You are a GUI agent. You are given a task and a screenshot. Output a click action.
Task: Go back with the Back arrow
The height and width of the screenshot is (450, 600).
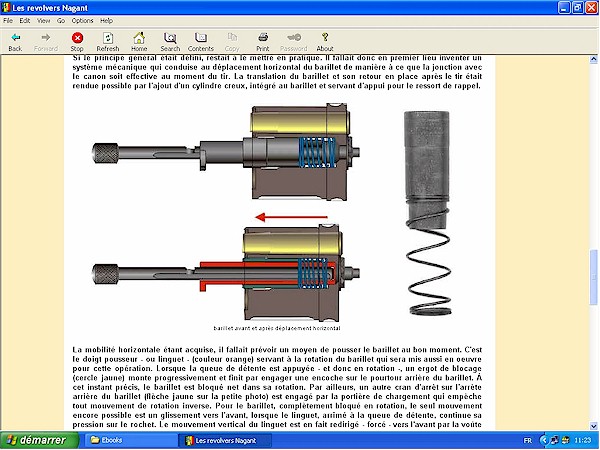pos(15,41)
